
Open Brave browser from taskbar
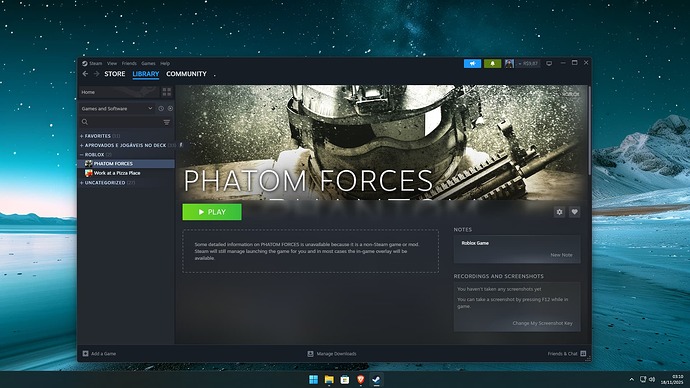click(x=360, y=380)
